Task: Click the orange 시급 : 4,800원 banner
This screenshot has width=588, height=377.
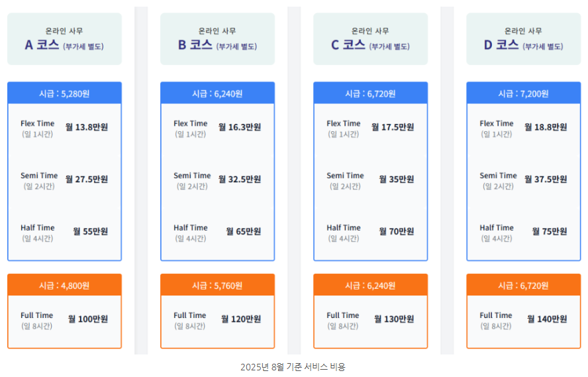Action: 64,285
